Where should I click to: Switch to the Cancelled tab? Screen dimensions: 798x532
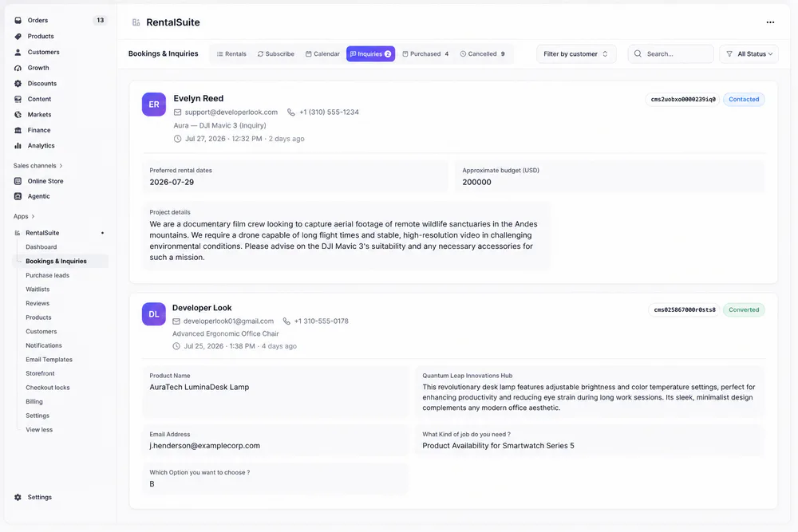(483, 54)
